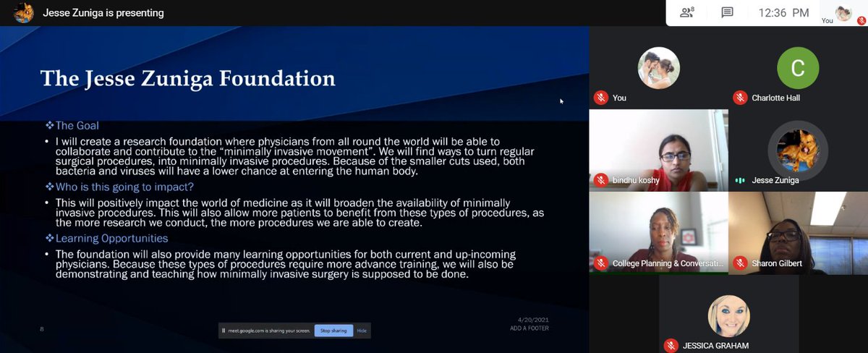Click the muted mic icon on the College Planning tile
Image resolution: width=868 pixels, height=353 pixels.
click(x=600, y=263)
